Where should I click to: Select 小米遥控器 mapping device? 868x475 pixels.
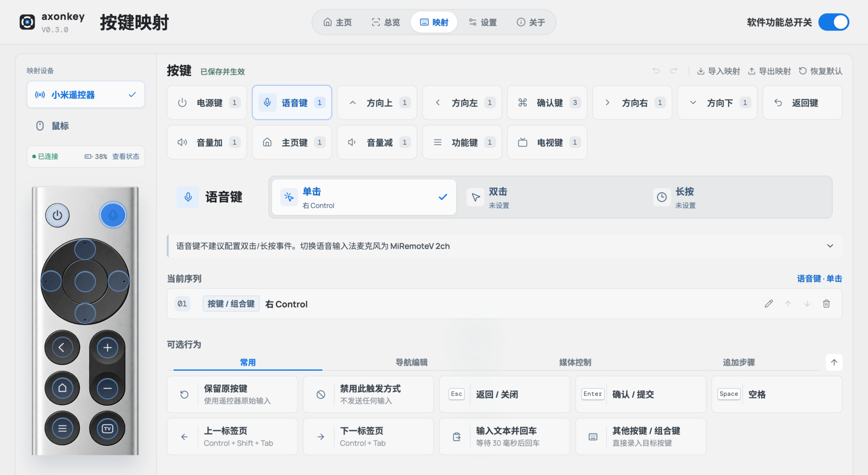(x=86, y=95)
